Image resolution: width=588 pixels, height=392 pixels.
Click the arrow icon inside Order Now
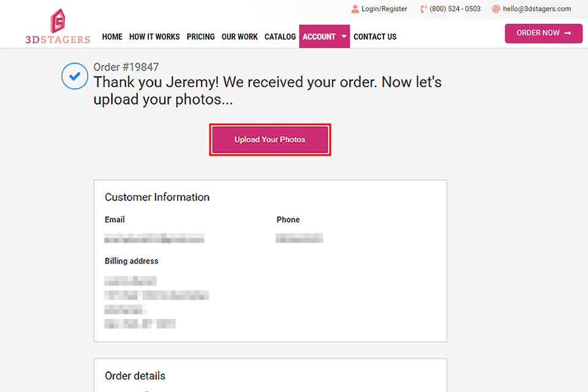[x=568, y=33]
